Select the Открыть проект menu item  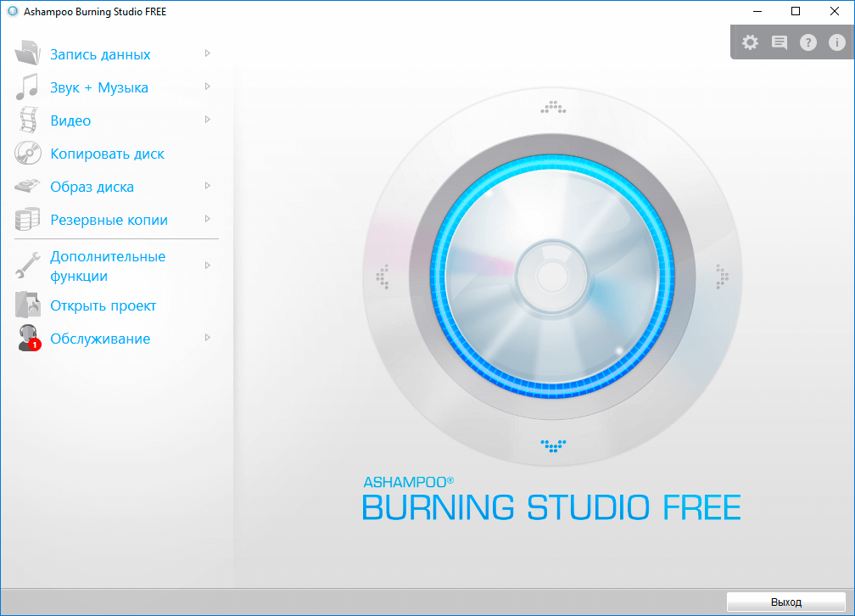tap(103, 306)
